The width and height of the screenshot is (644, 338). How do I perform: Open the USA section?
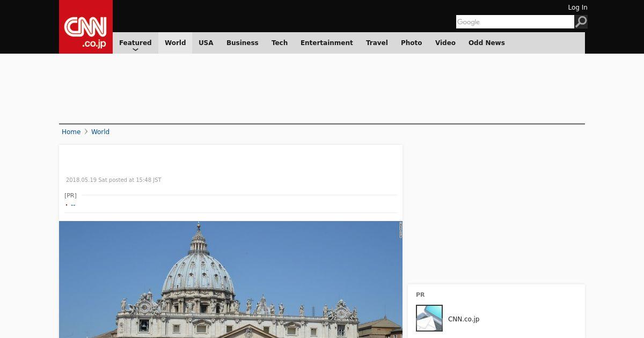pyautogui.click(x=206, y=43)
